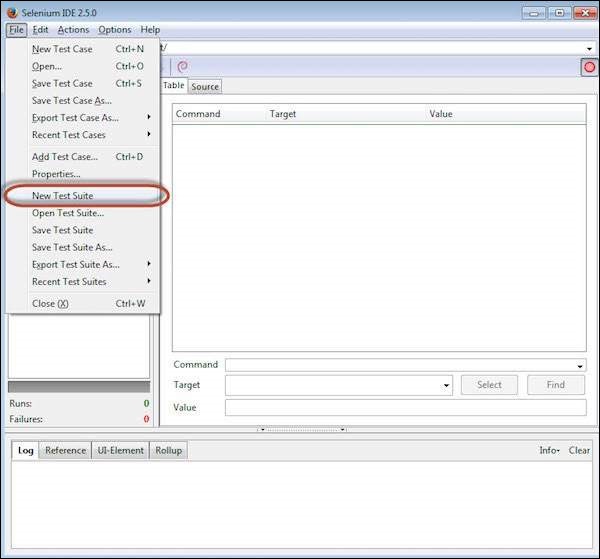
Task: Open the Info log level dropdown
Action: [x=549, y=450]
